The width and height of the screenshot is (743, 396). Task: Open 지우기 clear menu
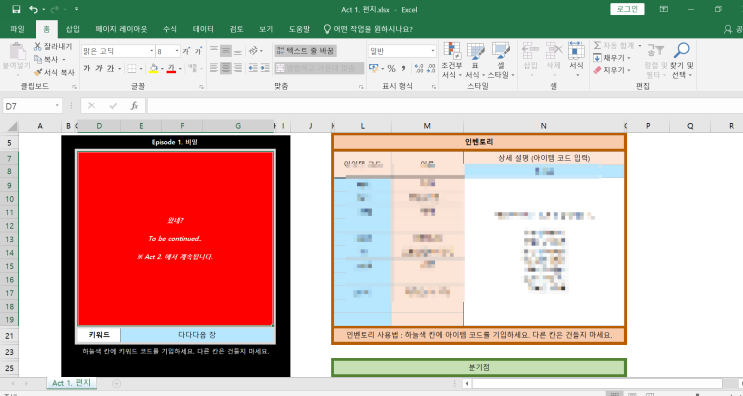612,71
